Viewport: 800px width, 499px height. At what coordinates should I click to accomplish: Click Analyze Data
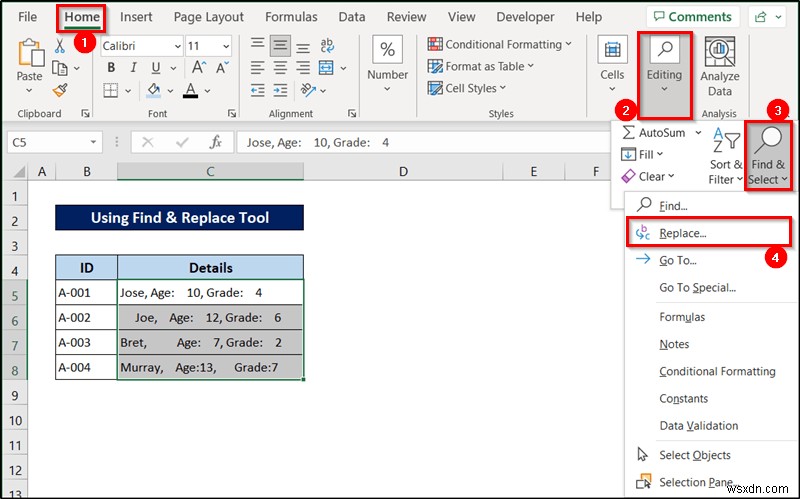point(719,66)
